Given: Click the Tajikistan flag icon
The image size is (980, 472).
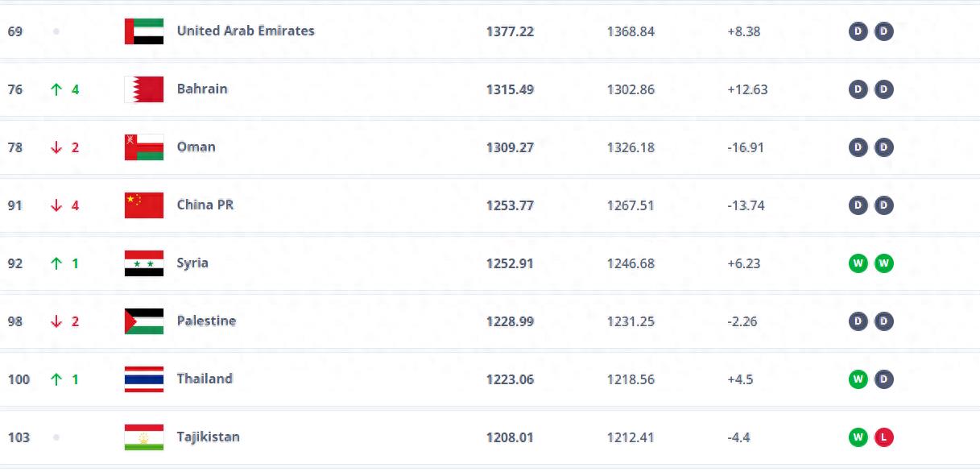Looking at the screenshot, I should pos(144,437).
